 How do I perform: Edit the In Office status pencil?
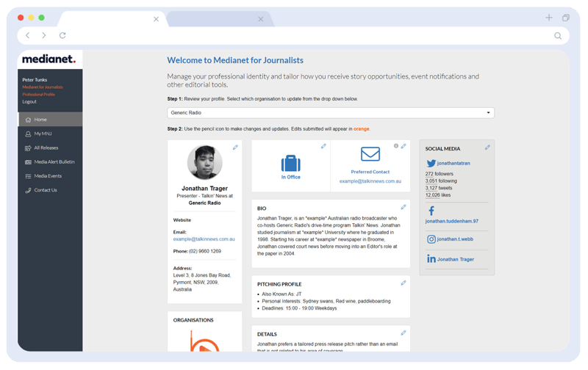click(x=323, y=146)
